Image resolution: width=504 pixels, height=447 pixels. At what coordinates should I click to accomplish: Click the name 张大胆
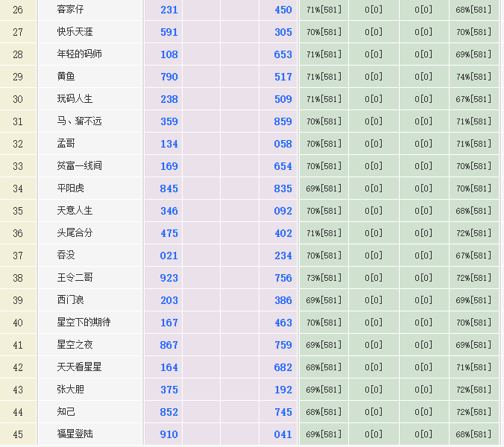(x=70, y=390)
